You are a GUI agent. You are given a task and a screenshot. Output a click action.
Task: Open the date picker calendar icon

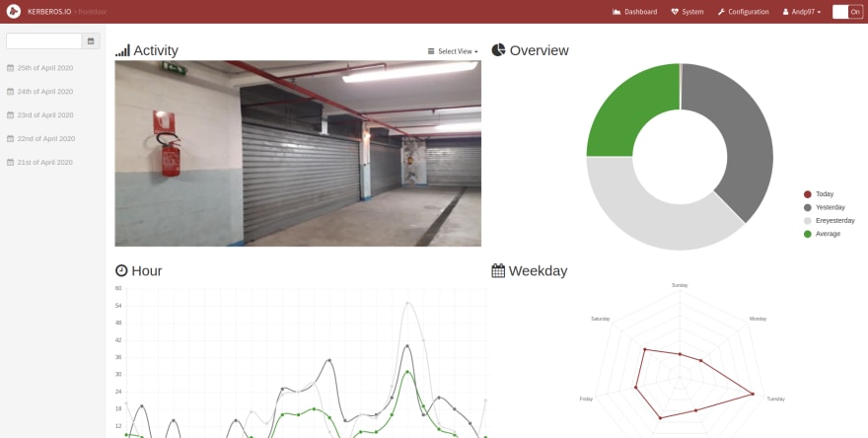(x=91, y=41)
